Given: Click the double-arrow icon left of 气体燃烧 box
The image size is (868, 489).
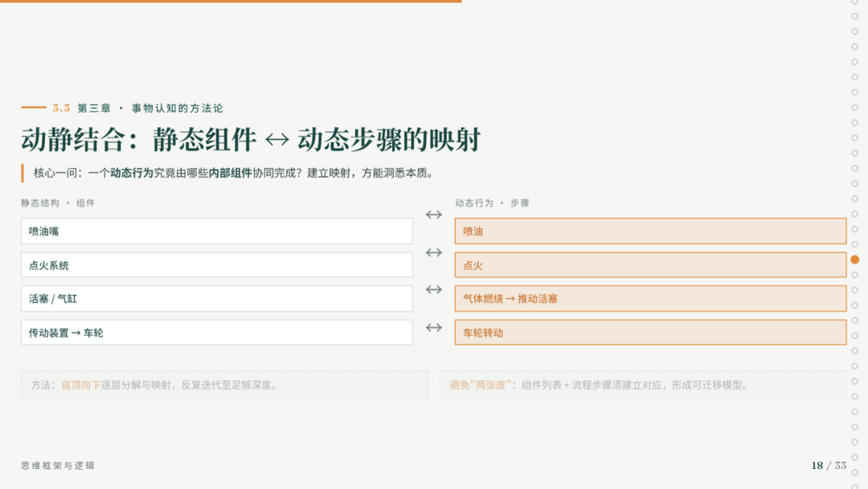Looking at the screenshot, I should tap(433, 290).
